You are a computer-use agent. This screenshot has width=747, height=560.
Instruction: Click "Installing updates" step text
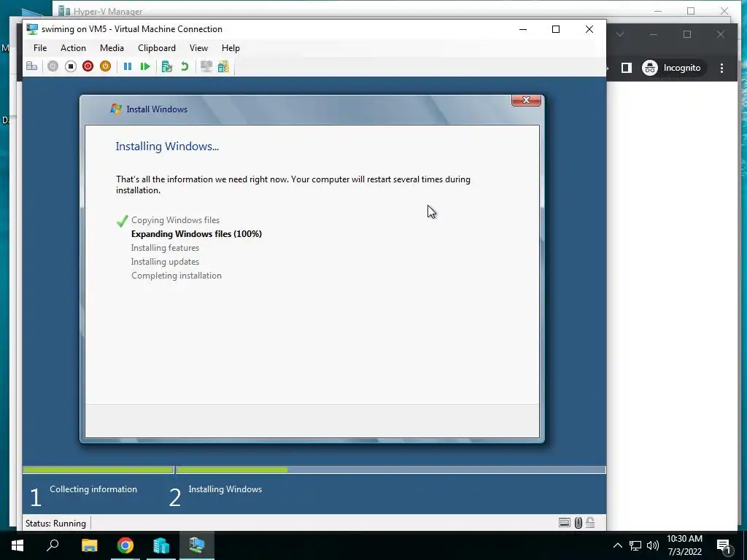pyautogui.click(x=165, y=262)
